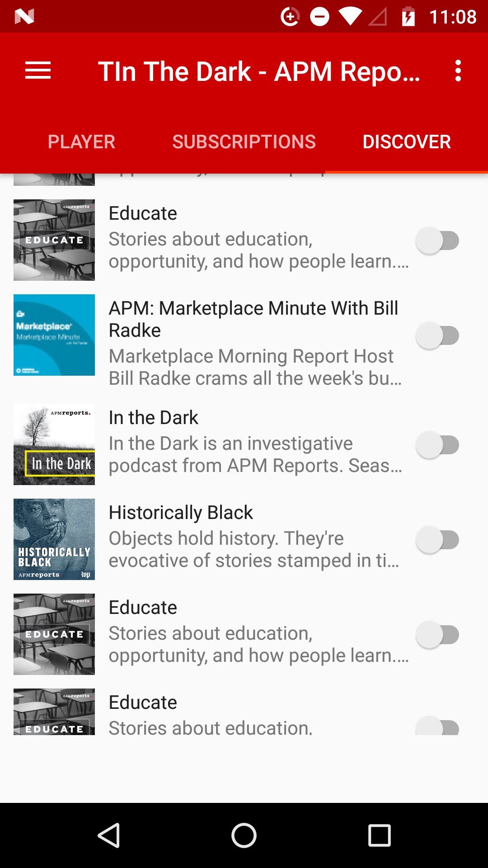Open Educate cover art above Marketplace Minute
Image resolution: width=488 pixels, height=868 pixels.
click(x=54, y=240)
